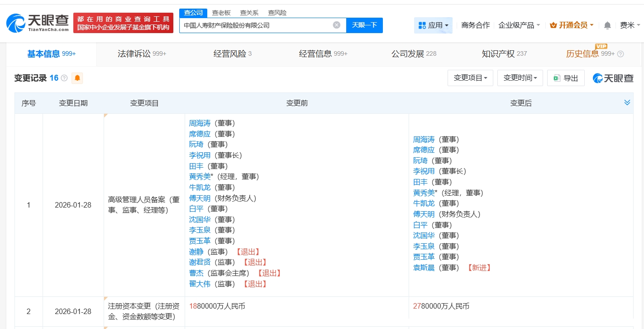Click into the company search input field
The image size is (644, 329).
pyautogui.click(x=256, y=25)
